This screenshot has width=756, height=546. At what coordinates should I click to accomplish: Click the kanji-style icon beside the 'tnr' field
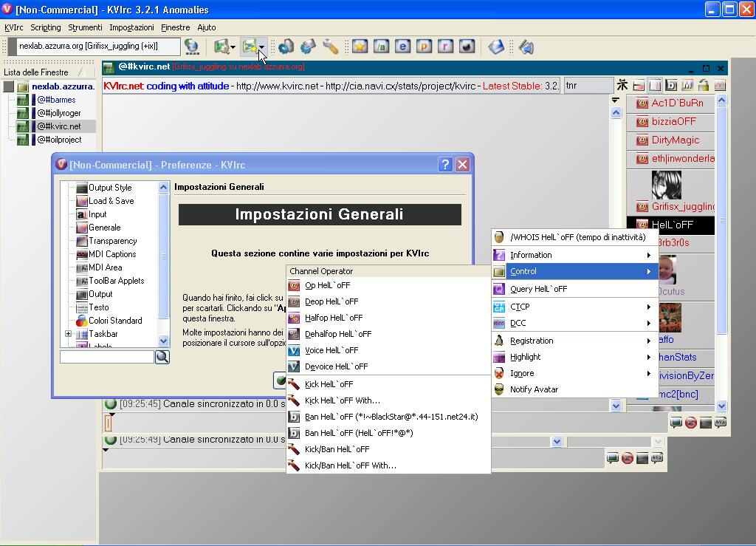tap(622, 86)
